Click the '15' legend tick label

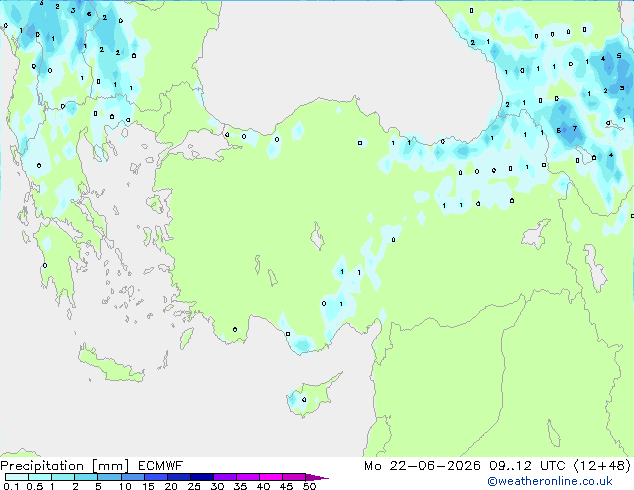pyautogui.click(x=148, y=486)
